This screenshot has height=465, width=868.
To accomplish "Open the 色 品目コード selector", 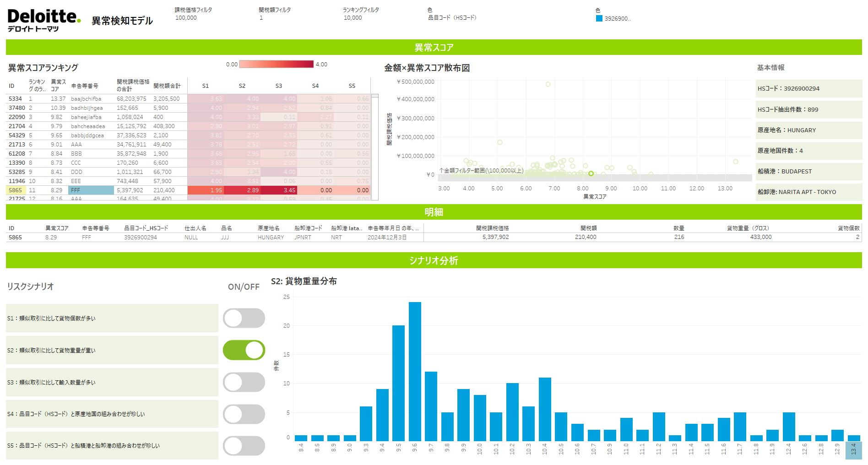I will (x=452, y=18).
